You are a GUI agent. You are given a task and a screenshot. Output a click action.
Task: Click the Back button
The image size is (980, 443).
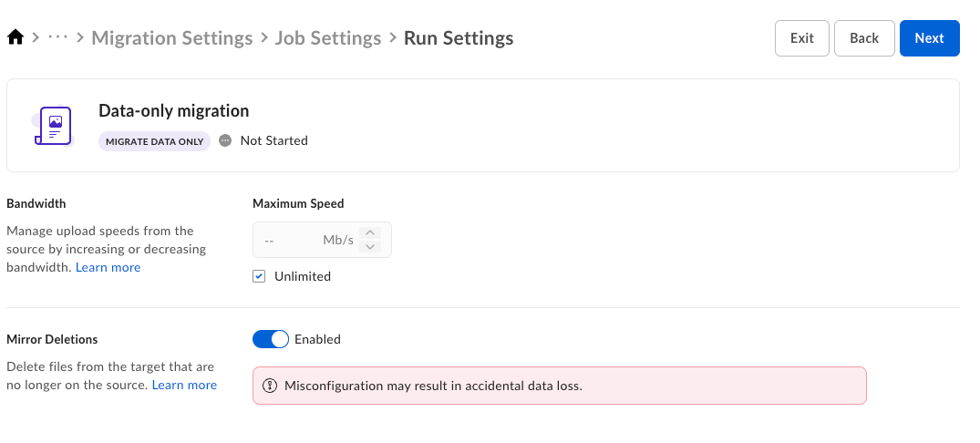[x=863, y=38]
